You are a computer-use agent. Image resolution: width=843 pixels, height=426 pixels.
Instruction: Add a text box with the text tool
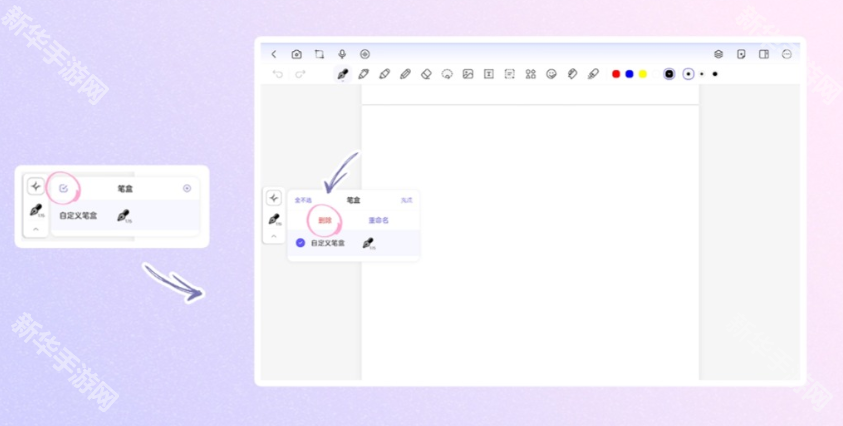pyautogui.click(x=489, y=74)
